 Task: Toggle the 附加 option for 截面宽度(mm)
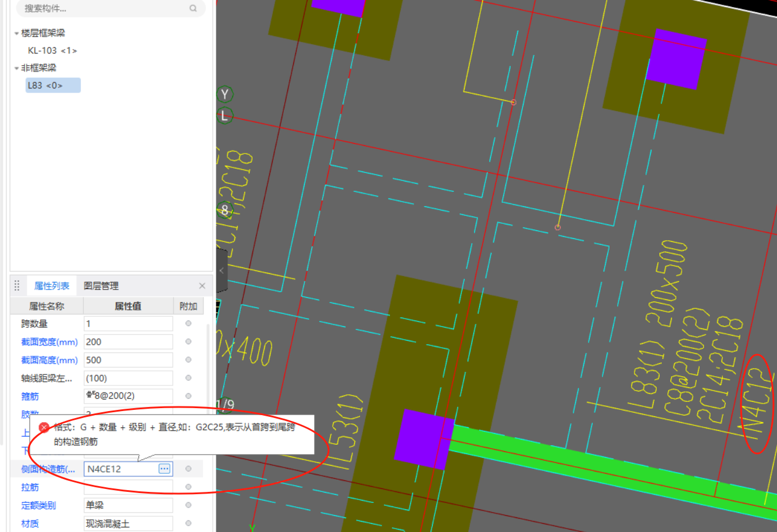coord(188,342)
